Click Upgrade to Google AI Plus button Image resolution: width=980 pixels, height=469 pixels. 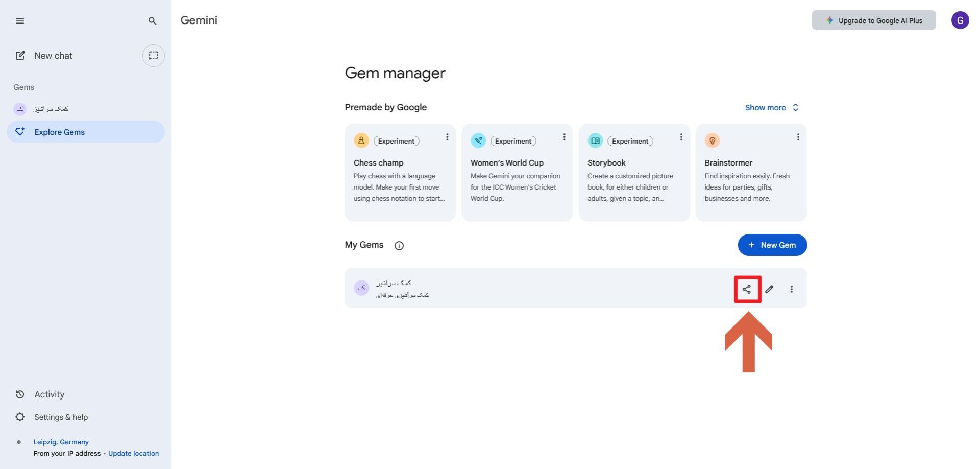[x=873, y=20]
